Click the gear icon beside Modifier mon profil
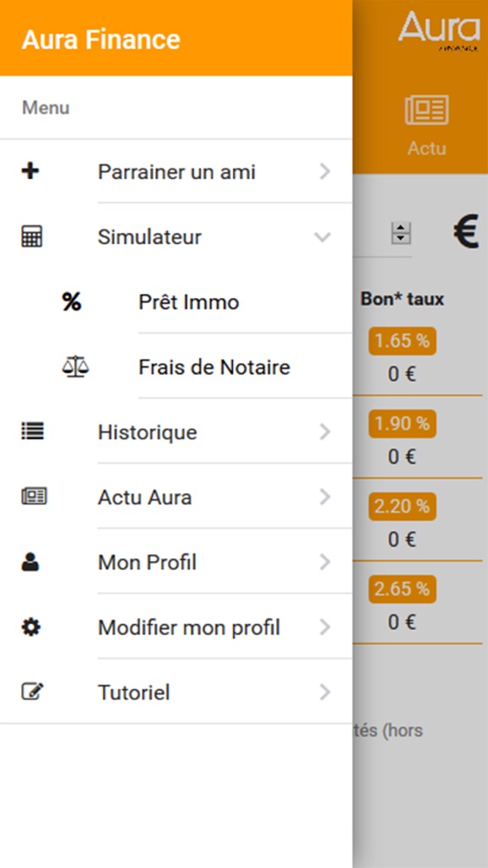 tap(31, 627)
